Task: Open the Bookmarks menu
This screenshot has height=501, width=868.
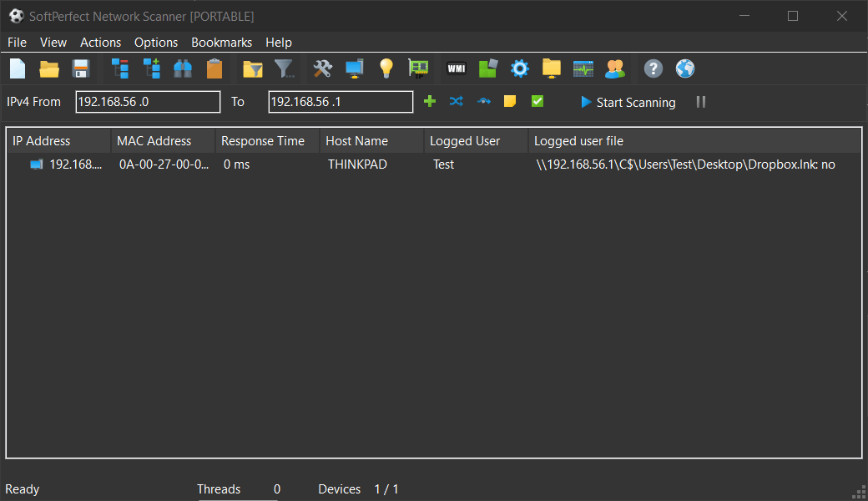Action: 221,43
